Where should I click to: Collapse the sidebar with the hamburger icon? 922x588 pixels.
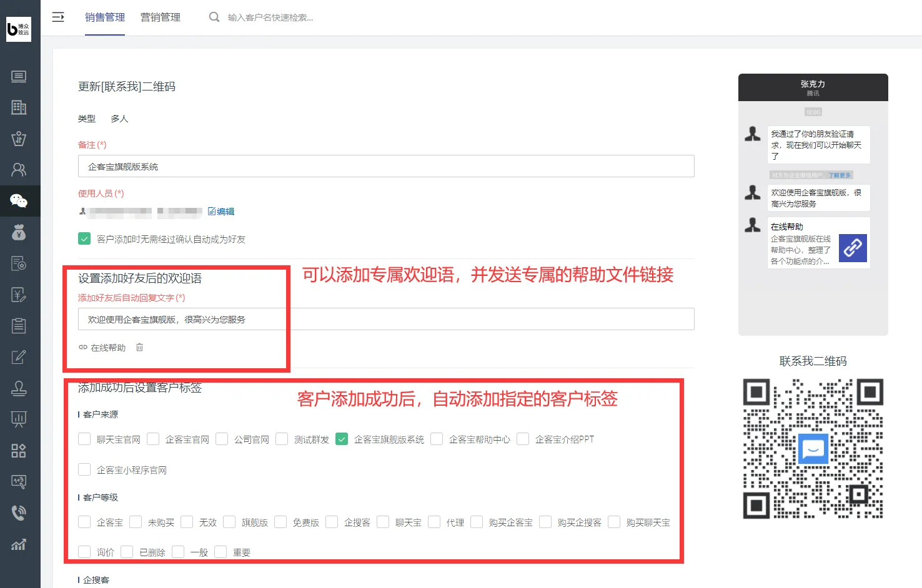(58, 17)
